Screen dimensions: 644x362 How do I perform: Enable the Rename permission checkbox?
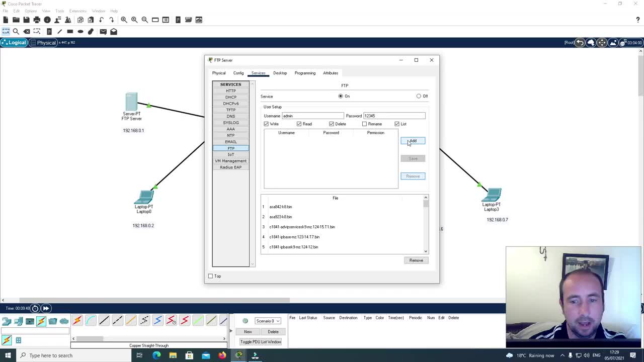click(x=364, y=124)
